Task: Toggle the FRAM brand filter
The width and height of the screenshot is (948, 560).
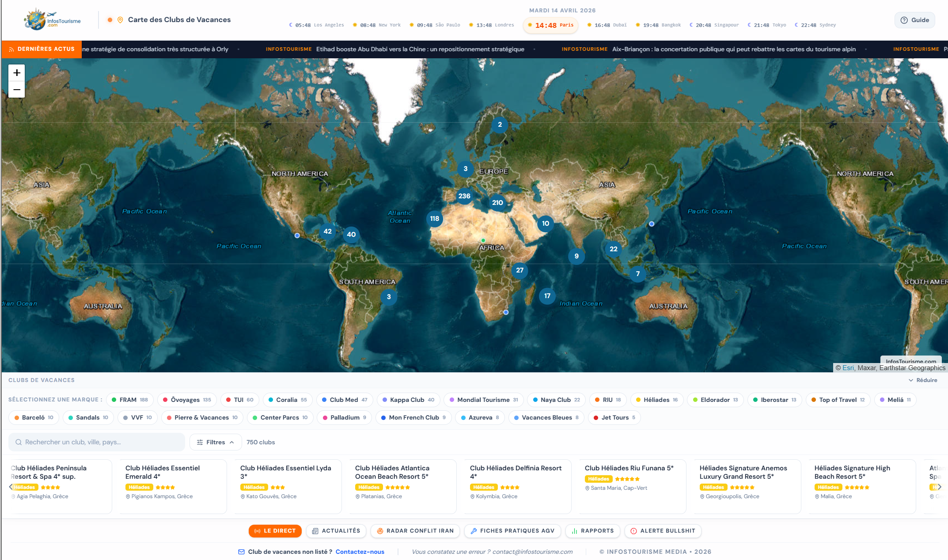Action: (130, 400)
